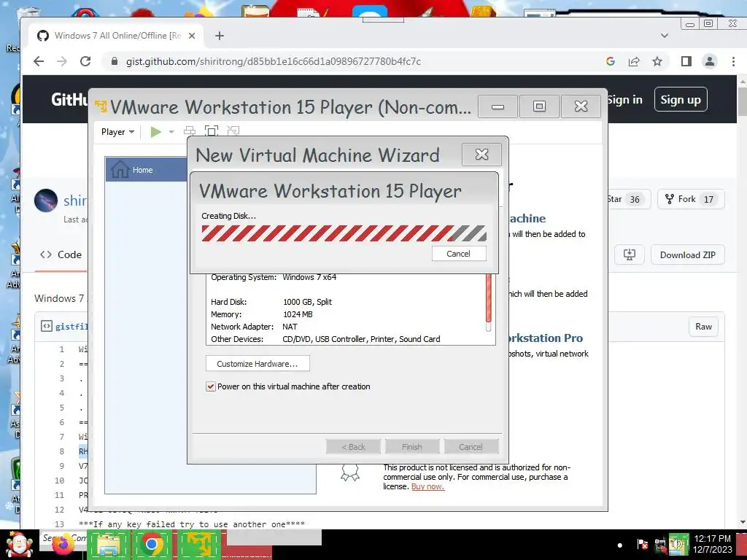This screenshot has height=560, width=747.
Task: Close the New Virtual Machine Wizard dialog
Action: click(481, 155)
